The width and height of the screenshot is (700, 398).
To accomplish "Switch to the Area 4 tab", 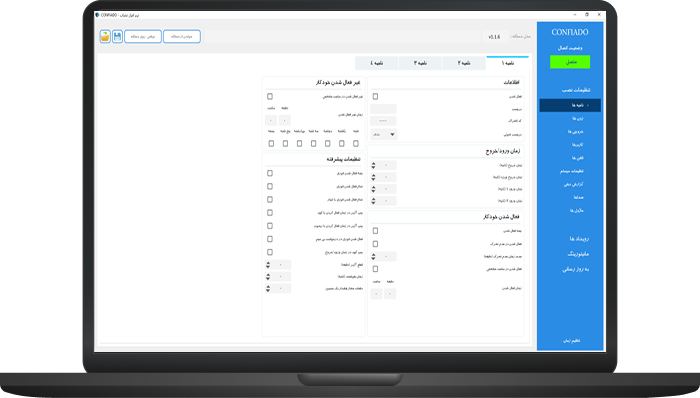I will click(377, 63).
